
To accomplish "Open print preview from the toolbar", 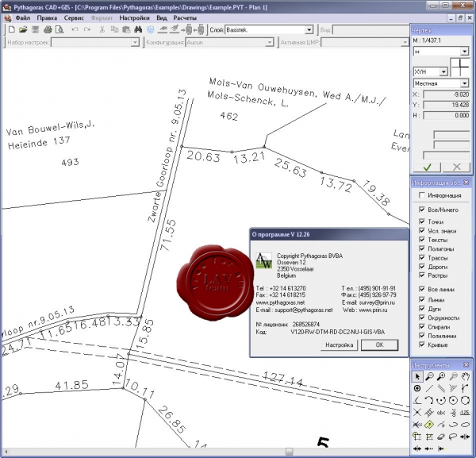I will click(59, 29).
